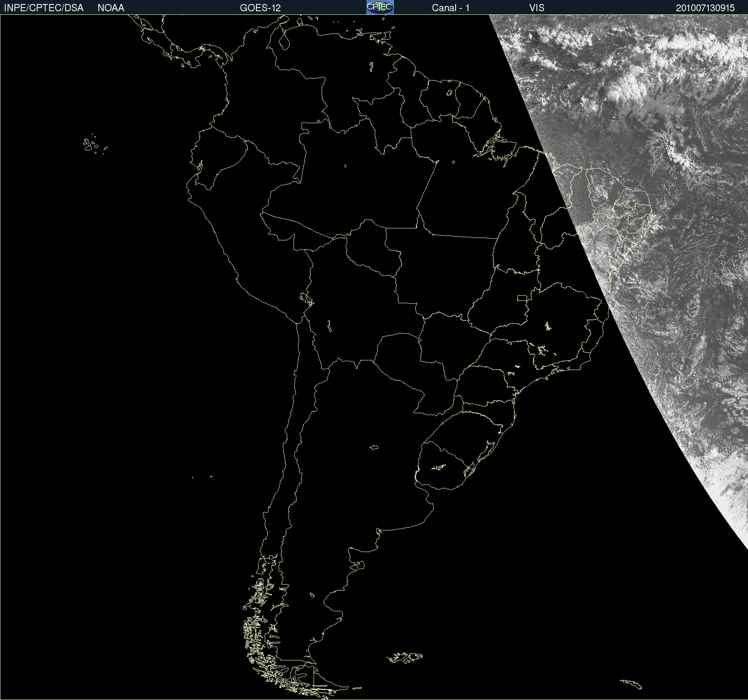Click the GOES-12 satellite label
Image resolution: width=748 pixels, height=700 pixels.
click(260, 8)
